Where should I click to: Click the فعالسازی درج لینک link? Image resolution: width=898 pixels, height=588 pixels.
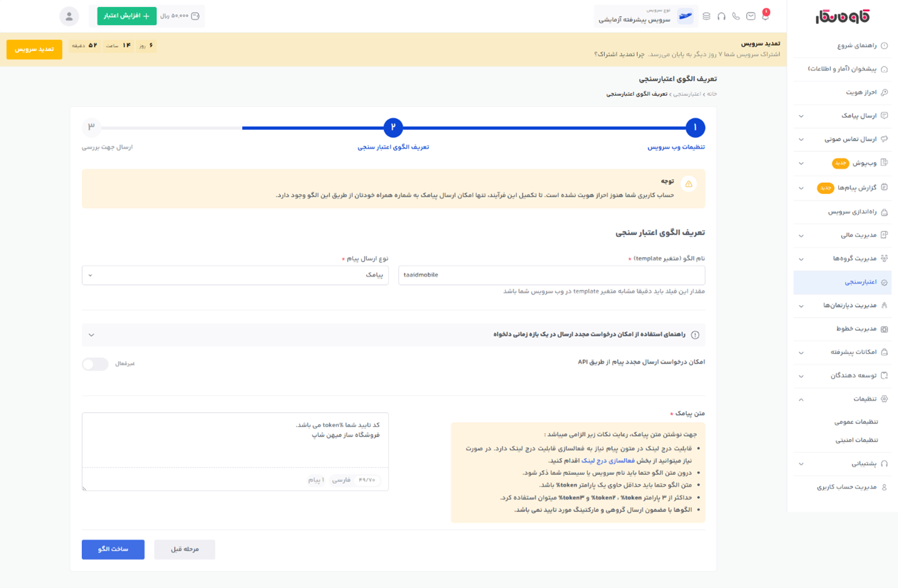coord(607,461)
